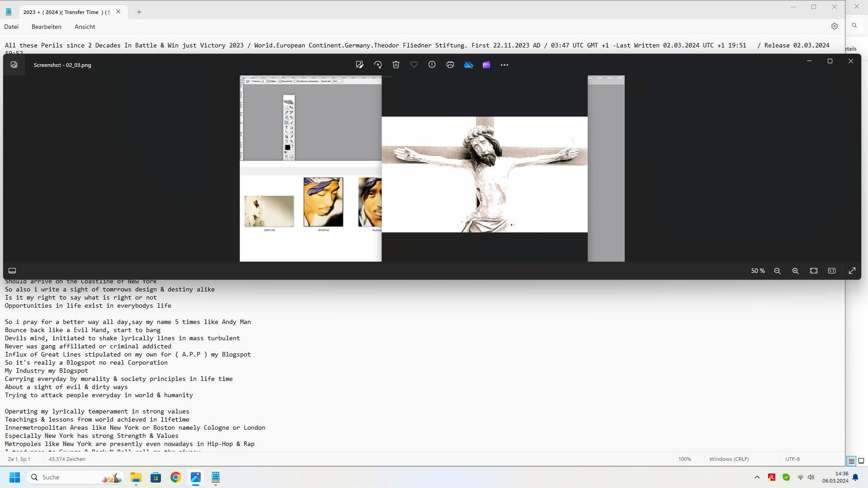Open Microsoft Store from the taskbar
Viewport: 868px width, 488px height.
click(x=156, y=477)
